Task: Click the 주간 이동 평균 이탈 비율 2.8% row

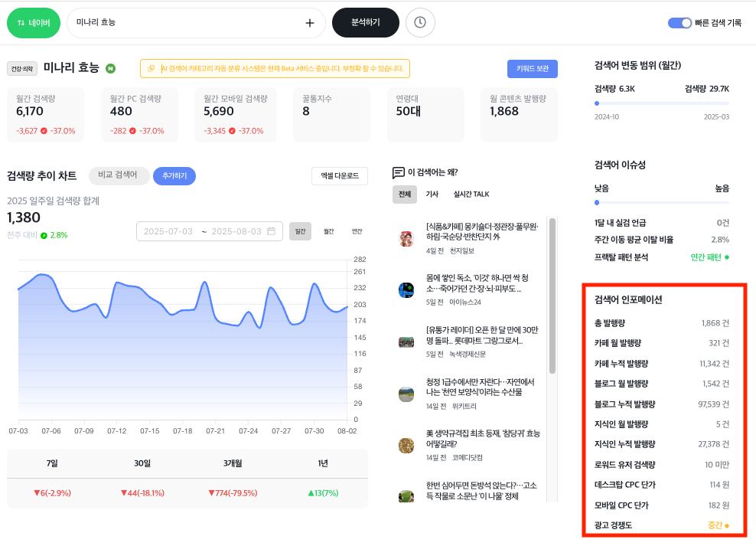Action: (x=661, y=240)
